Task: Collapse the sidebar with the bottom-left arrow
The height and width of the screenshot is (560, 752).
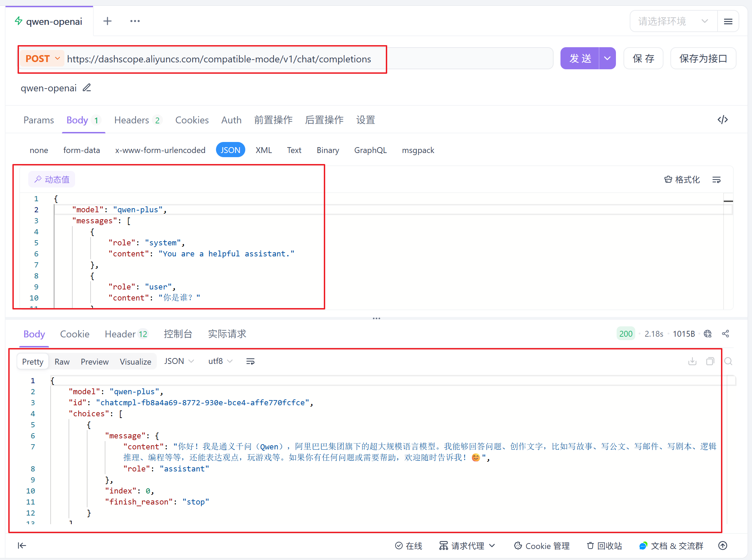Action: (22, 545)
